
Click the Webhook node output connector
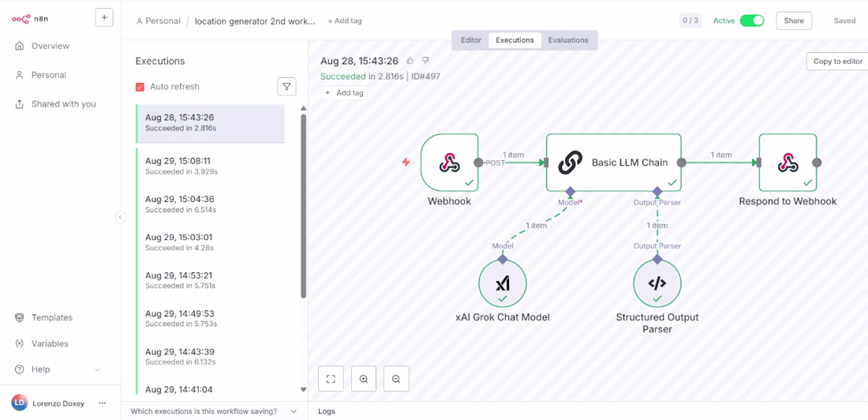(x=479, y=163)
